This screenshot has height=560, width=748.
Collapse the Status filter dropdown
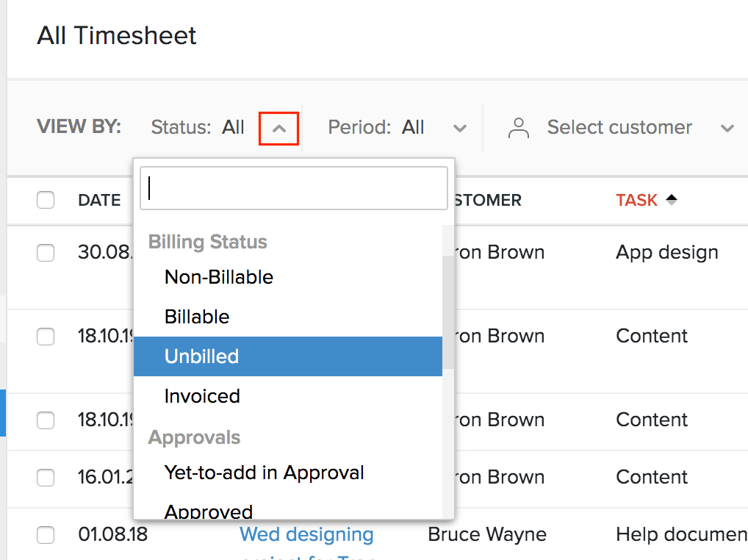[x=278, y=127]
